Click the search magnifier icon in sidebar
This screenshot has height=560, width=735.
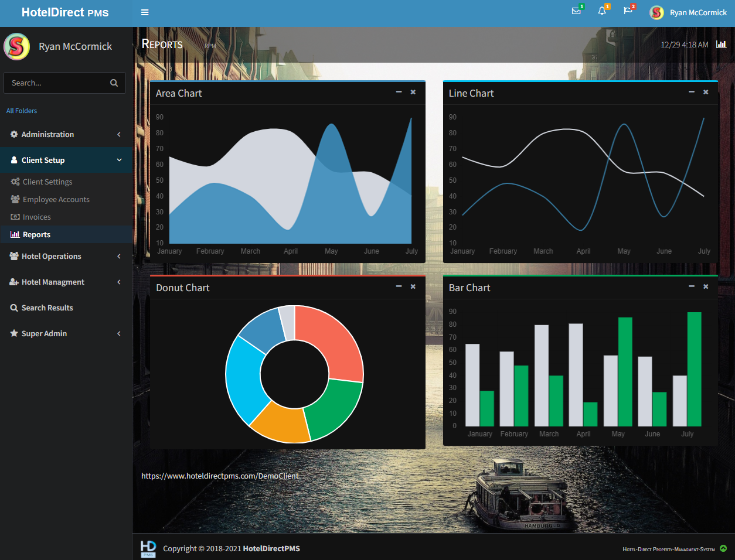114,83
